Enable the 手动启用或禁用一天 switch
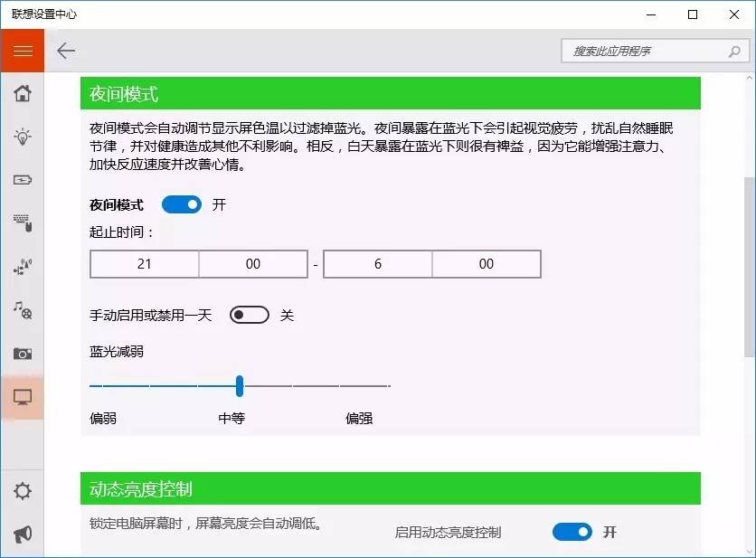The width and height of the screenshot is (756, 558). pos(250,314)
